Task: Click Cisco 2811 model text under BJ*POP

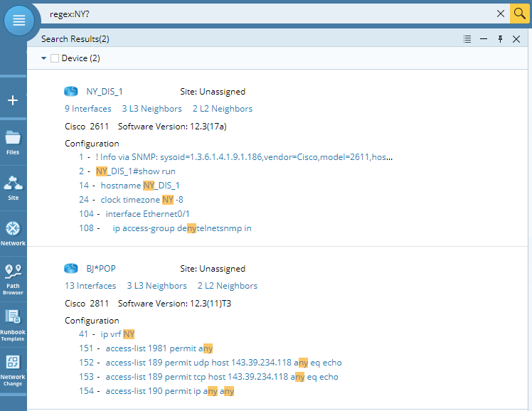Action: (87, 304)
